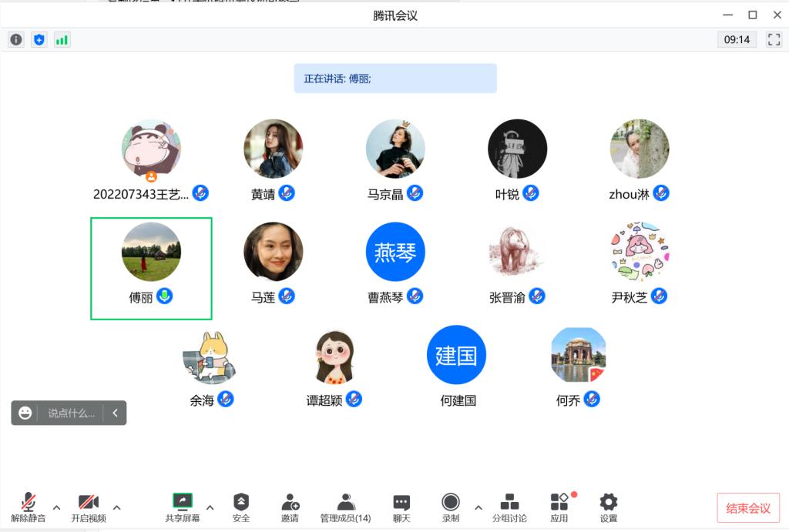Open the meeting info icon
This screenshot has width=789, height=532.
click(16, 39)
